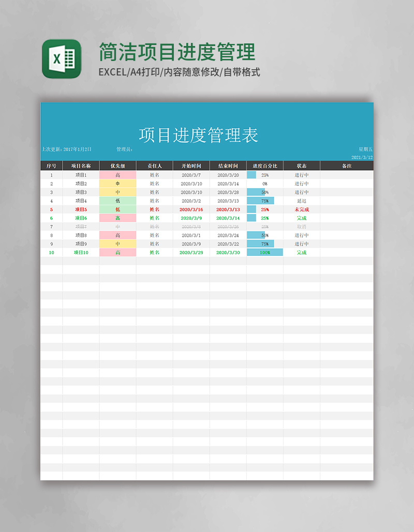Select the 高 priority cell of 项目1
This screenshot has width=414, height=532.
(117, 175)
